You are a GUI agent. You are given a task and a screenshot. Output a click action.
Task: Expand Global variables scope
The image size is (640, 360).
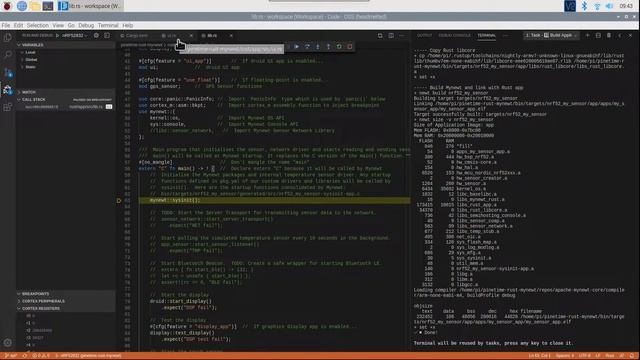coord(31,60)
